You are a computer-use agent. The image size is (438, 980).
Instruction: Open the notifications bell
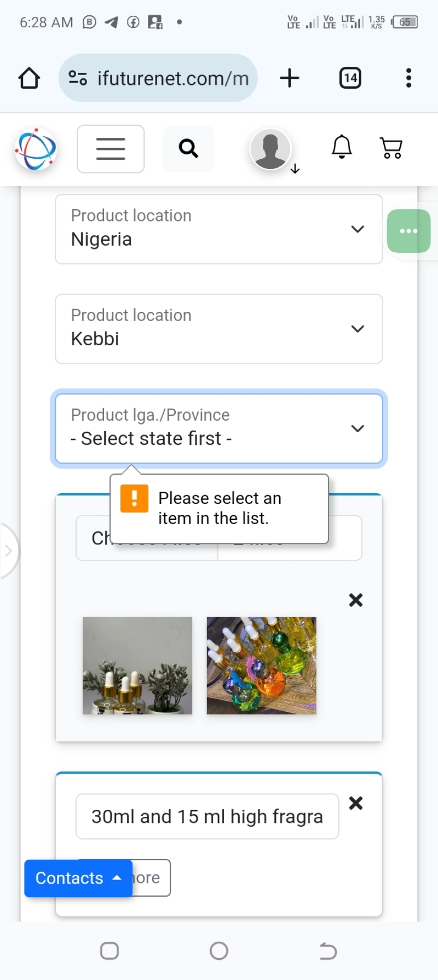tap(342, 147)
